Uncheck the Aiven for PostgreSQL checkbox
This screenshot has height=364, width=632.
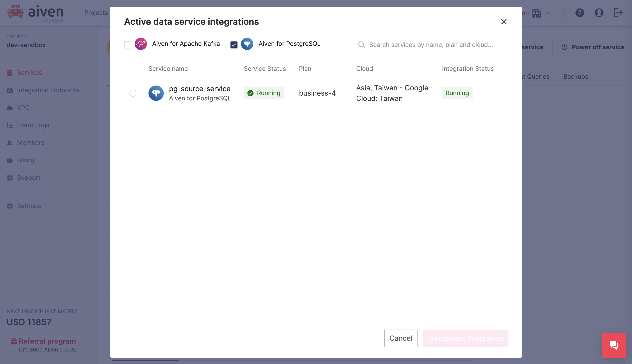click(234, 45)
